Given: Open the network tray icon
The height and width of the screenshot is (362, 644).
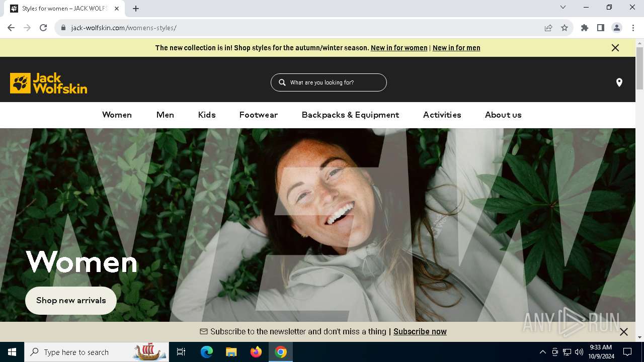Looking at the screenshot, I should point(567,352).
